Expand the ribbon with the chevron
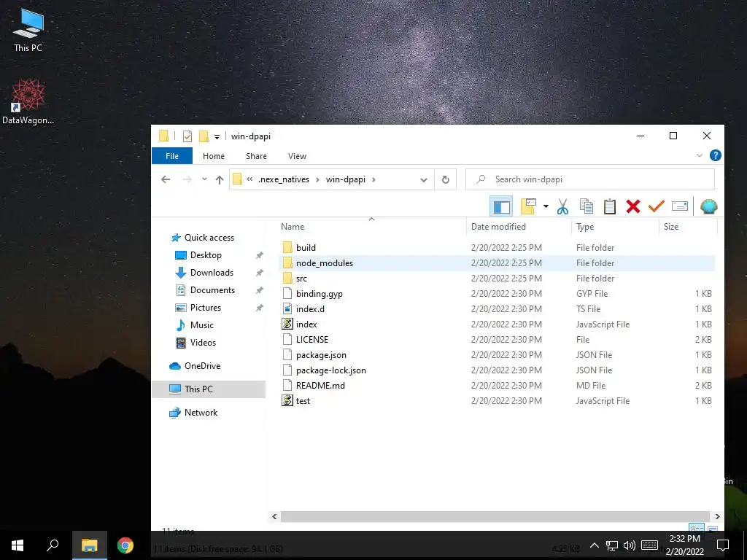The image size is (747, 560). [700, 156]
